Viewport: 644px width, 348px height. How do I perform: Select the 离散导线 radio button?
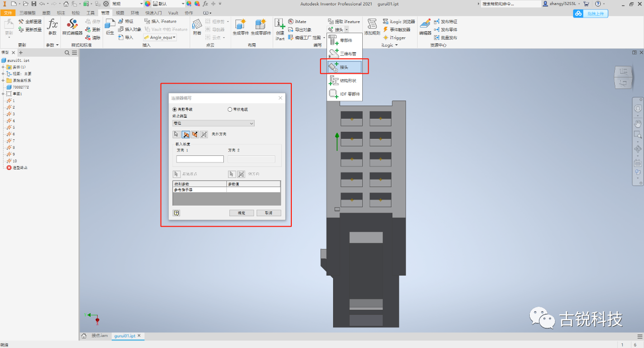click(x=183, y=109)
